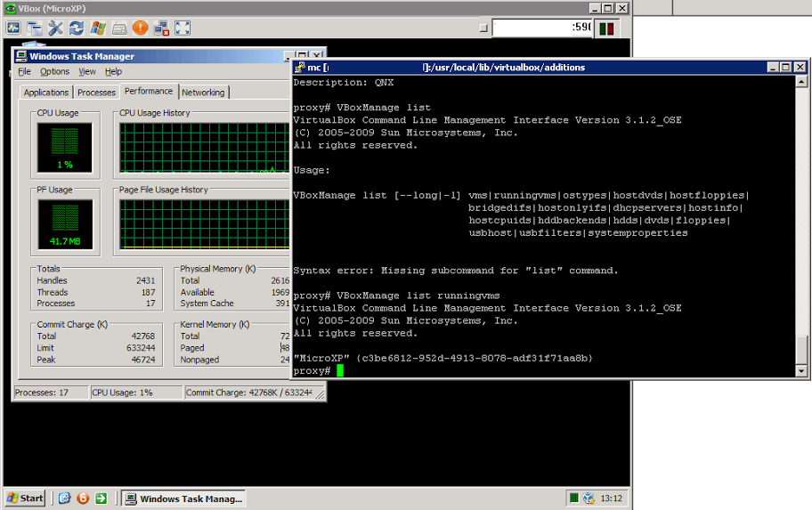Screen dimensions: 812x510
Task: Click the address input field showing :590
Action: [x=542, y=28]
